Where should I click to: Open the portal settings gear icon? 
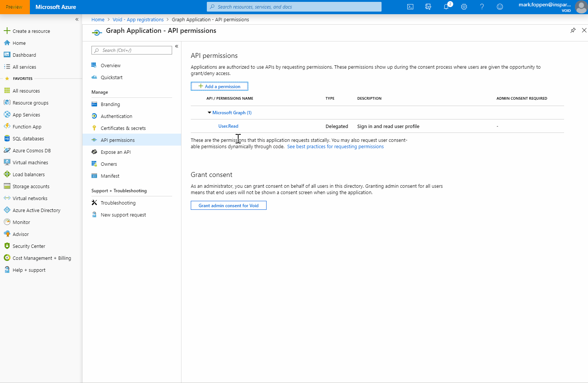pyautogui.click(x=464, y=7)
